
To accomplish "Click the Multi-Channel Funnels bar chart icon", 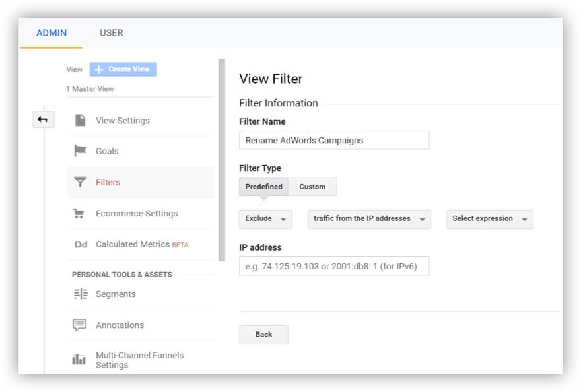I will (80, 360).
